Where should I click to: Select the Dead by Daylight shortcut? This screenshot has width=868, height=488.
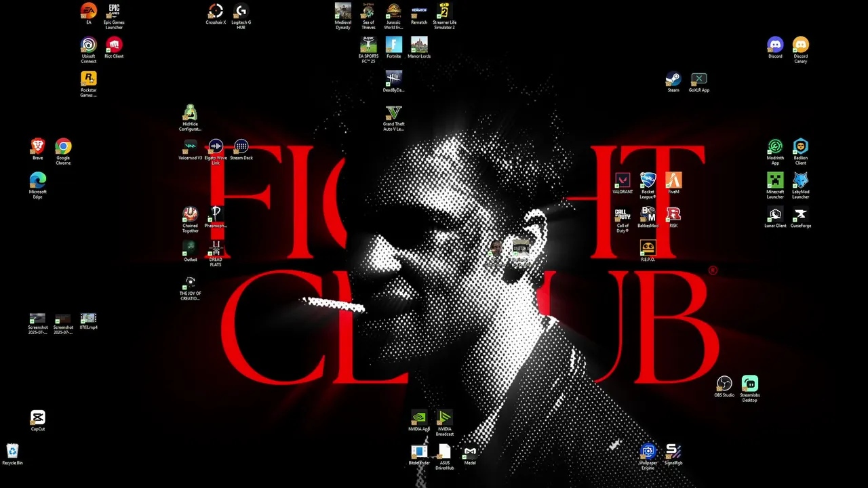click(393, 79)
